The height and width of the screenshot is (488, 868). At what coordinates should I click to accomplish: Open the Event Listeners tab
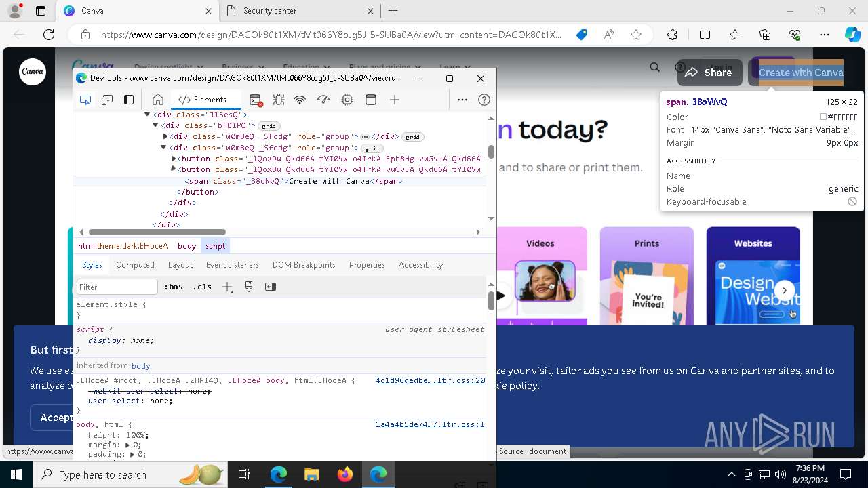[x=233, y=265]
